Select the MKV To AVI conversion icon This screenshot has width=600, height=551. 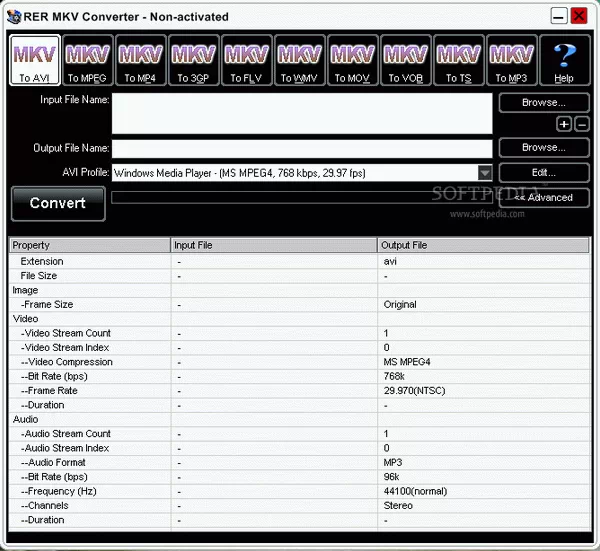35,60
